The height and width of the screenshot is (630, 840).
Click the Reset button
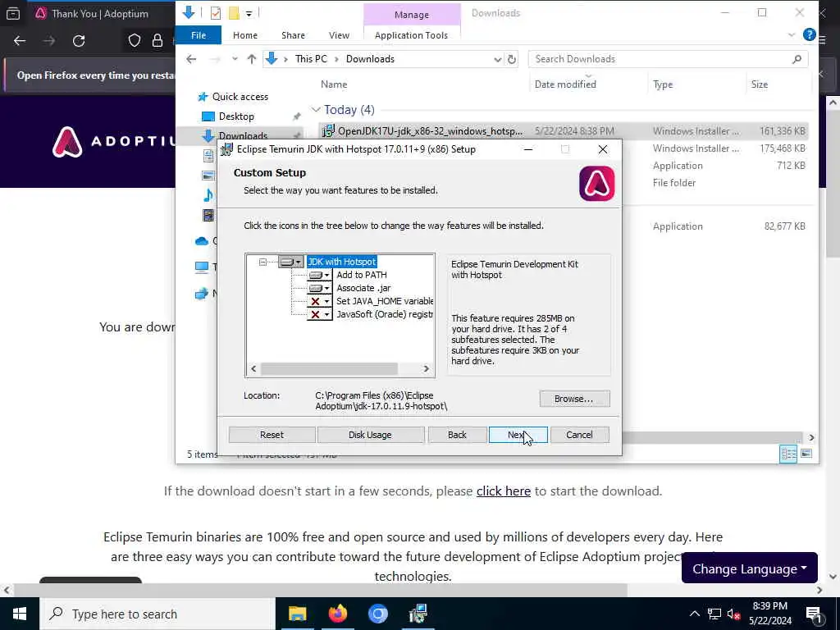click(x=272, y=435)
